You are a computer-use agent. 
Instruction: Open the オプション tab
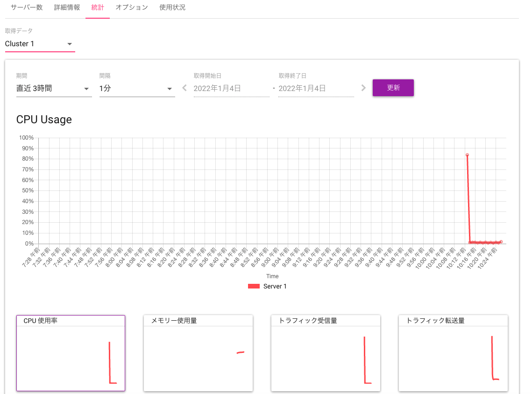point(131,7)
